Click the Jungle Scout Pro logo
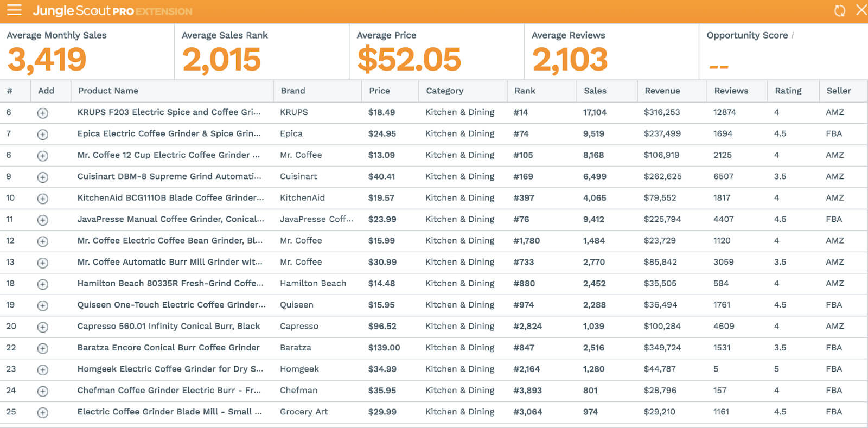Image resolution: width=868 pixels, height=428 pixels. [112, 11]
